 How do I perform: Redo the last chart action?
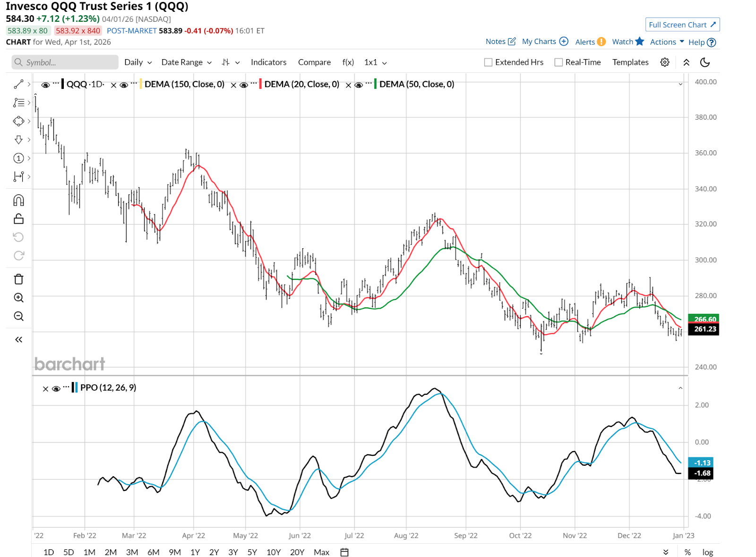[x=18, y=255]
